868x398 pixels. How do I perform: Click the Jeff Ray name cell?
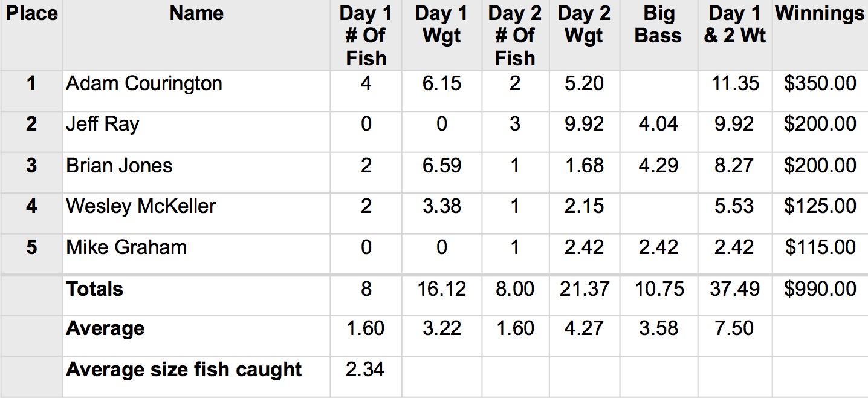[x=103, y=125]
